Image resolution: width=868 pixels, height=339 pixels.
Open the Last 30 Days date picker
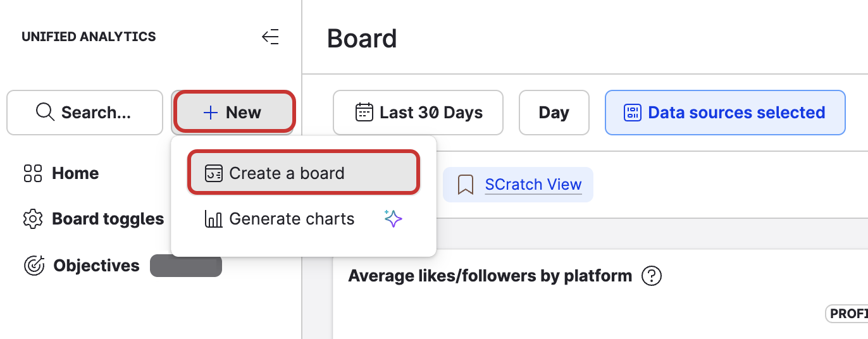(x=418, y=113)
